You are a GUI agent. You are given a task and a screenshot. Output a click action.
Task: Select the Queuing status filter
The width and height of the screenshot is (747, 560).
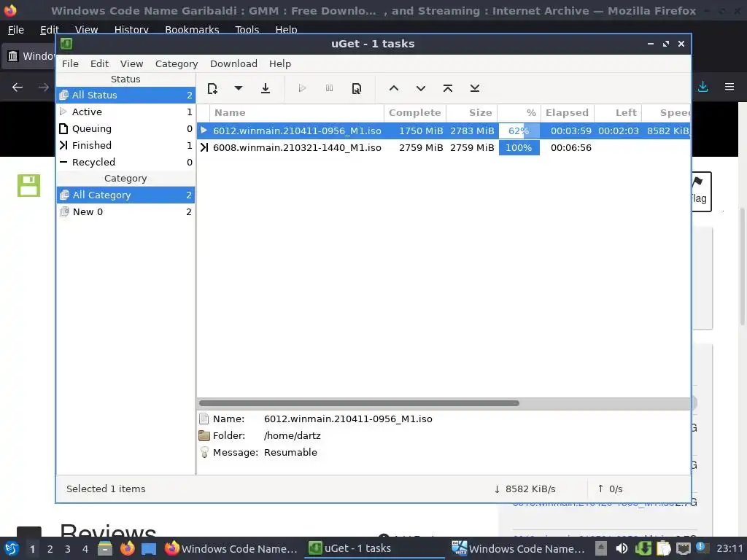click(x=125, y=128)
